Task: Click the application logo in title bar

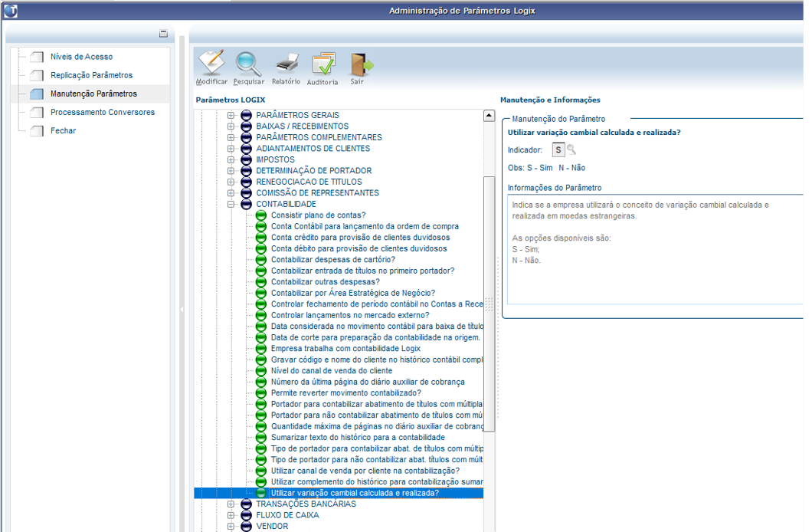Action: (11, 11)
